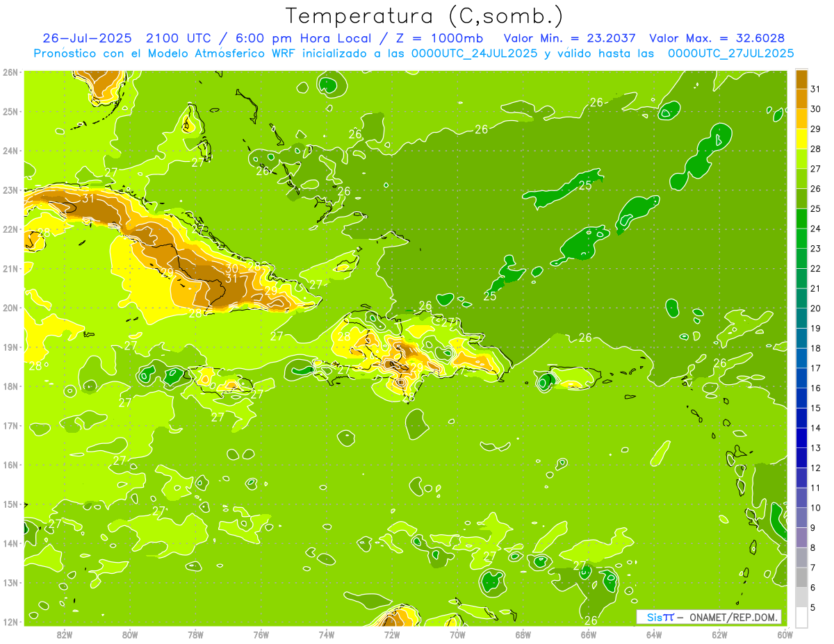Click the '12N' latitude axis label
Image resolution: width=834 pixels, height=644 pixels.
coord(10,622)
